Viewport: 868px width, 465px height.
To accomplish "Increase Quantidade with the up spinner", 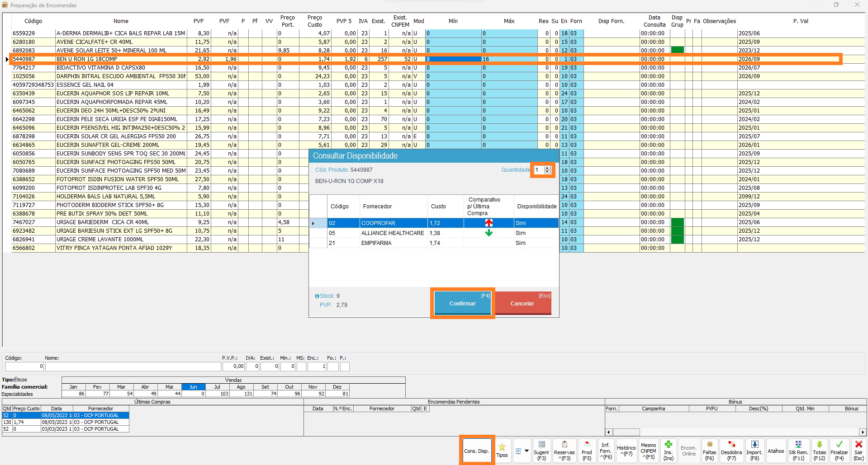I will tap(547, 168).
